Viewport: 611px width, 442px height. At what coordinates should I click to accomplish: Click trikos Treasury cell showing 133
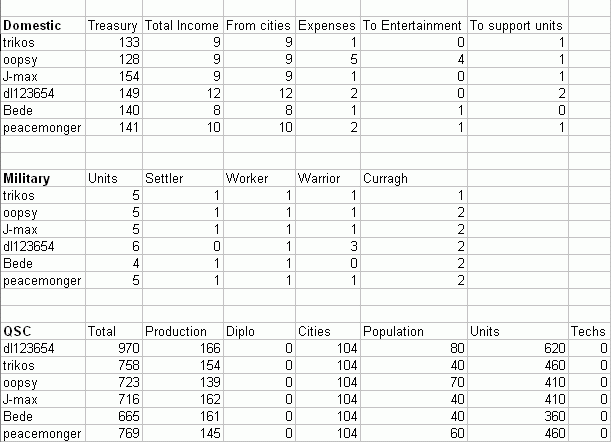pos(114,42)
